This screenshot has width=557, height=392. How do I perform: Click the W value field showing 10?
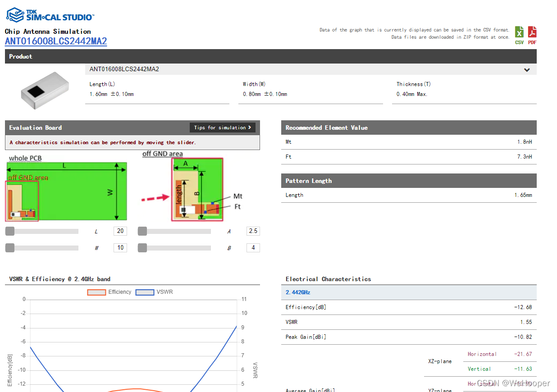pyautogui.click(x=120, y=248)
